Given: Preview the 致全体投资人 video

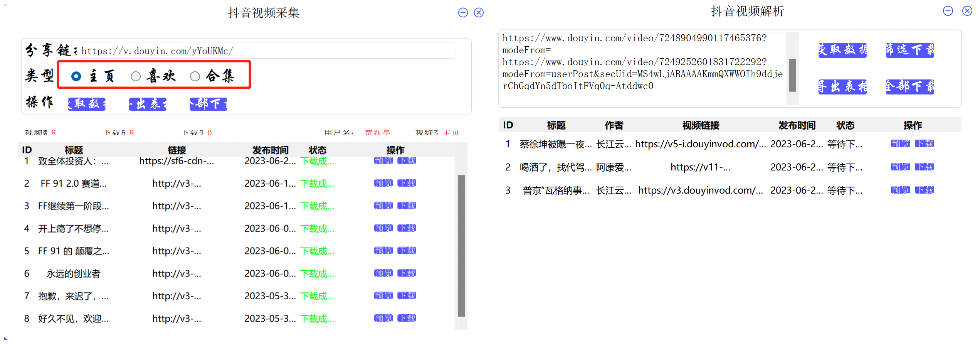Looking at the screenshot, I should (x=383, y=160).
